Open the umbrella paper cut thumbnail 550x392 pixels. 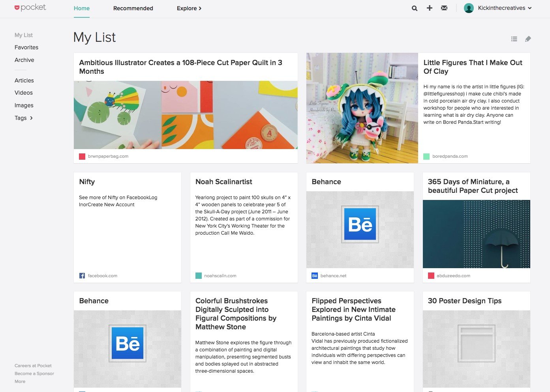point(477,234)
